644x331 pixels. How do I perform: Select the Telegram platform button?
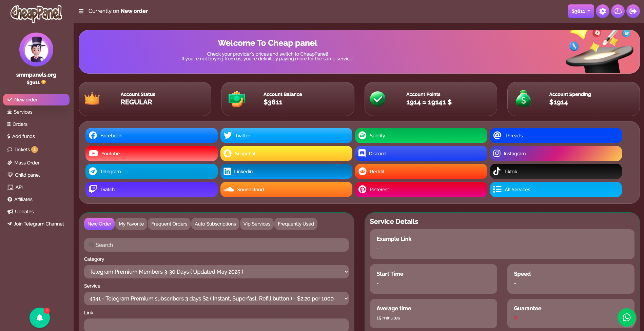[151, 172]
